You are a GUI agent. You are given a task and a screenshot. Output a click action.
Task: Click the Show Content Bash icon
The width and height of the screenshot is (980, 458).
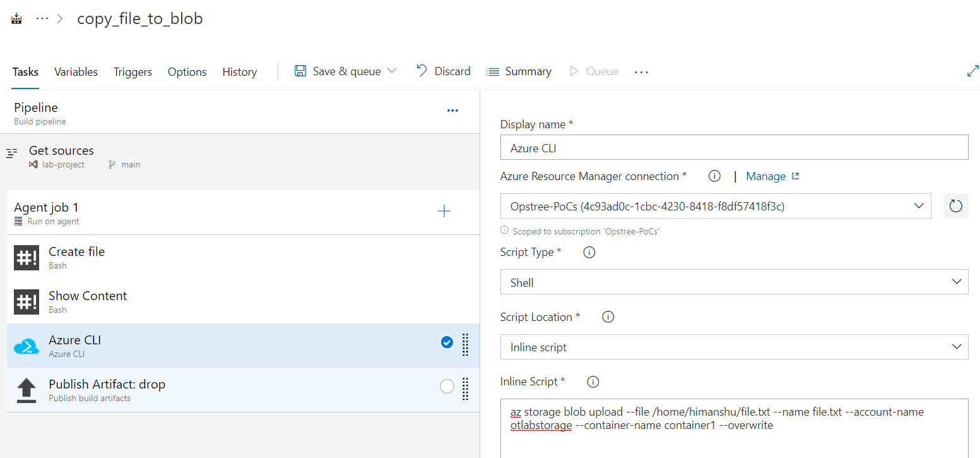point(27,302)
